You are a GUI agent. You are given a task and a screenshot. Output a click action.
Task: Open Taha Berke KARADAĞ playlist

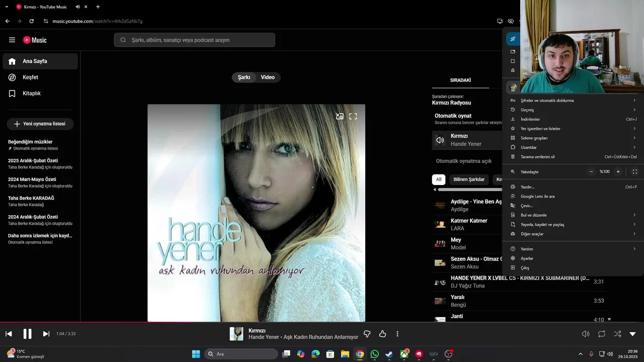(x=40, y=201)
